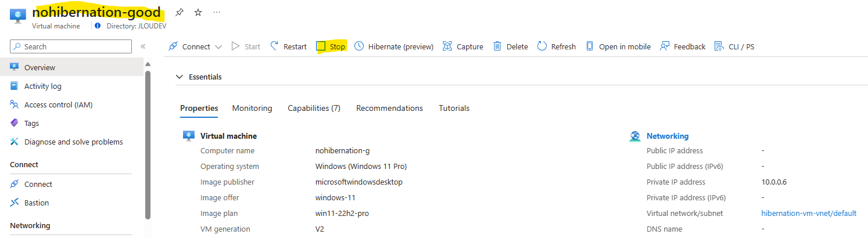Open hibernation-vm-vnet/default link

tap(809, 213)
